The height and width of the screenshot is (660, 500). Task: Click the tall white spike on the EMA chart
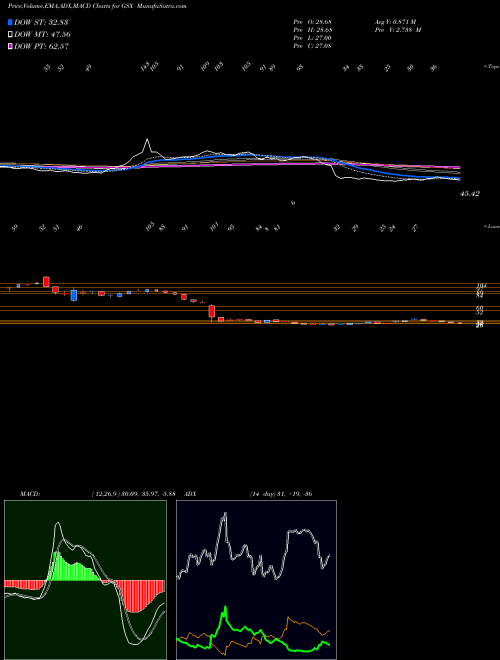(x=147, y=145)
